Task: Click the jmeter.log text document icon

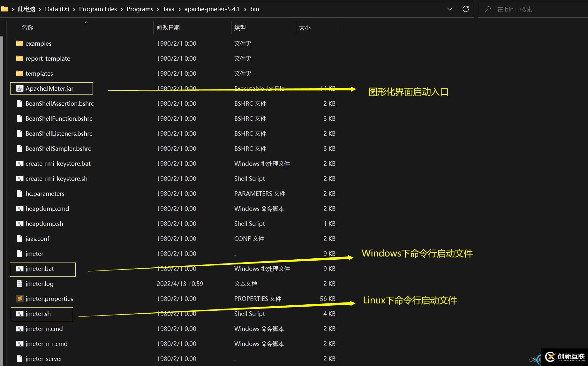Action: 20,283
